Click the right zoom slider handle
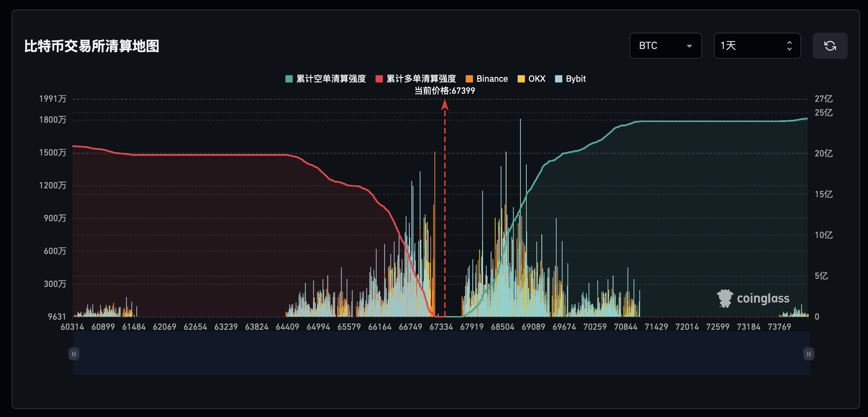Screen dimensions: 868x417 (808, 354)
